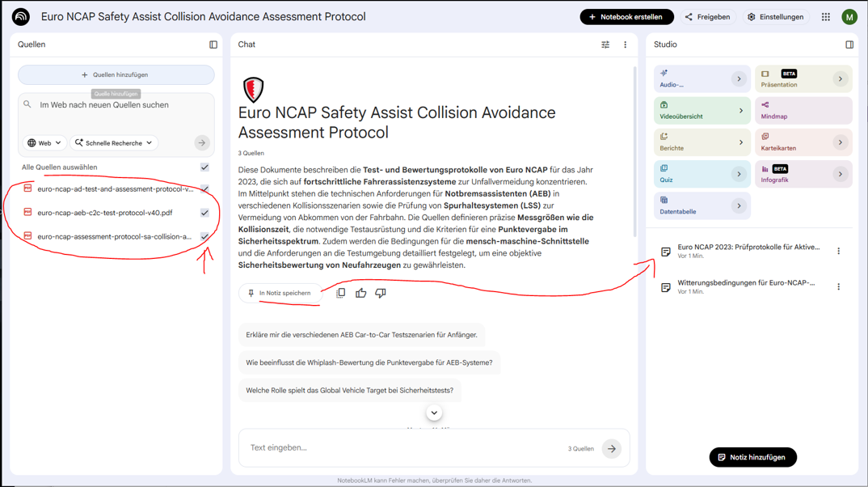This screenshot has width=868, height=487.
Task: Give thumbs down to the summary
Action: tap(381, 293)
